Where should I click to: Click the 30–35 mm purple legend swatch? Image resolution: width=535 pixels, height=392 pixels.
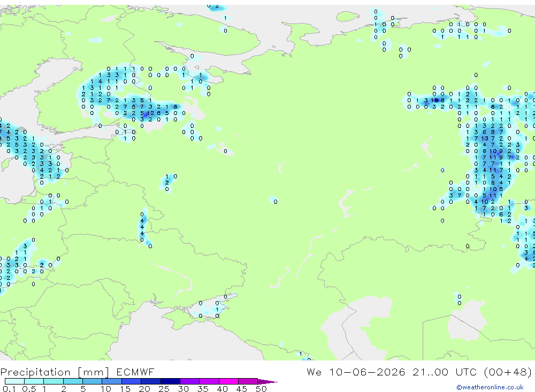click(x=190, y=381)
